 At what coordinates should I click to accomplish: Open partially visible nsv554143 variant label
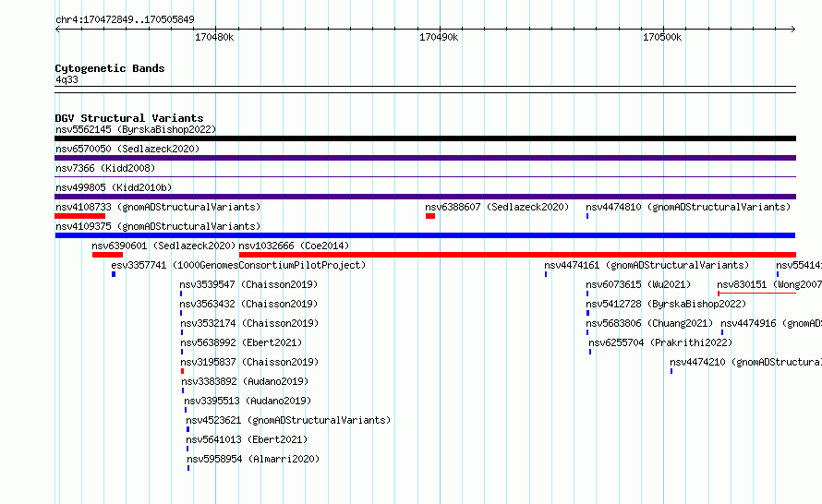pos(799,265)
